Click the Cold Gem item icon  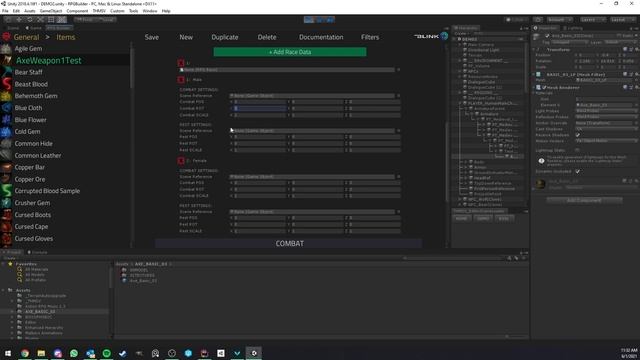click(x=6, y=131)
